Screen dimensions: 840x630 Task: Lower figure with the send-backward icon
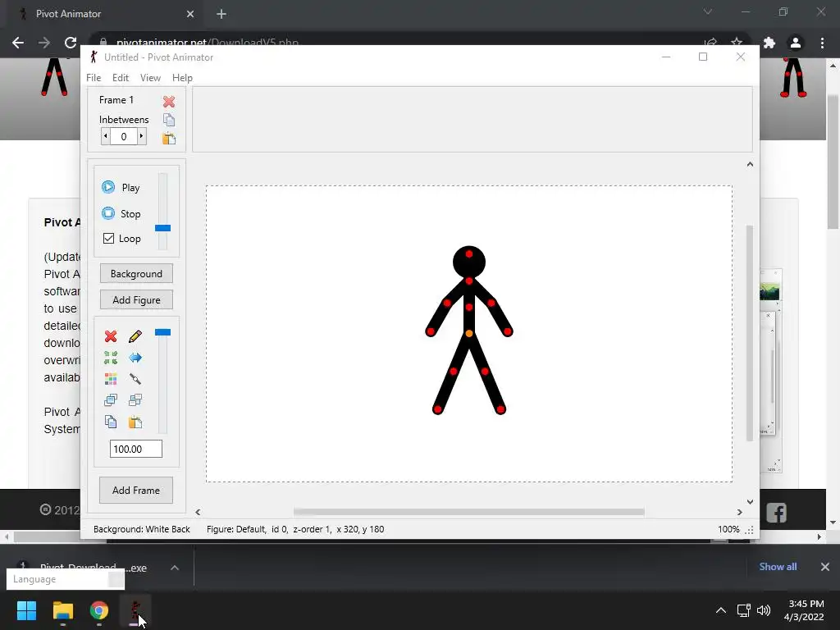tap(135, 400)
